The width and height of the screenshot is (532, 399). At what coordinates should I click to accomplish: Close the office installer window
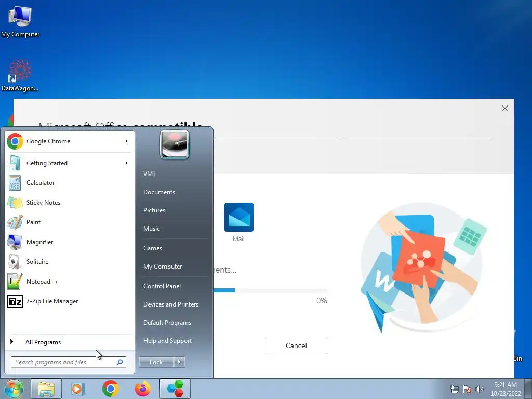(505, 108)
